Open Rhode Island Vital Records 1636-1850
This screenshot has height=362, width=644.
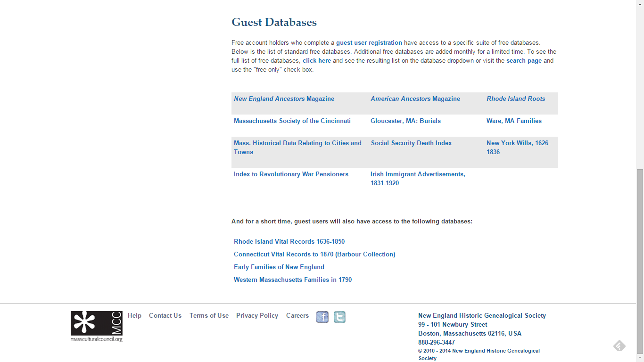pyautogui.click(x=289, y=241)
